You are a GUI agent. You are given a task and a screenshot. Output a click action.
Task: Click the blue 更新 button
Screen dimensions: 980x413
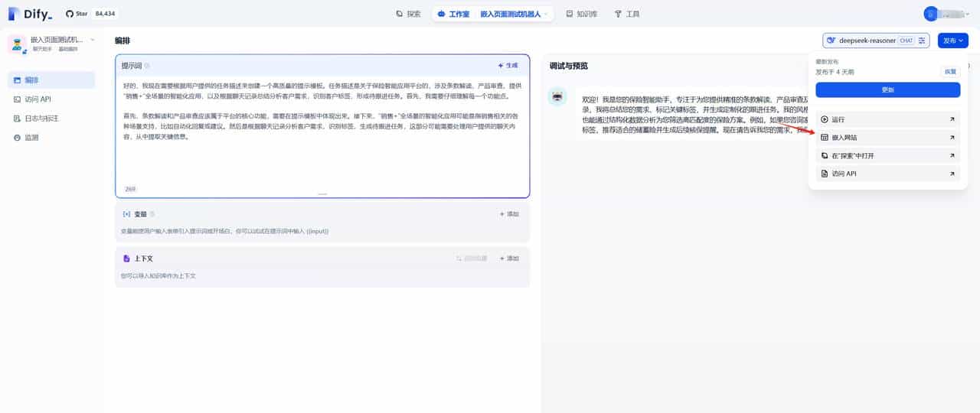click(887, 89)
